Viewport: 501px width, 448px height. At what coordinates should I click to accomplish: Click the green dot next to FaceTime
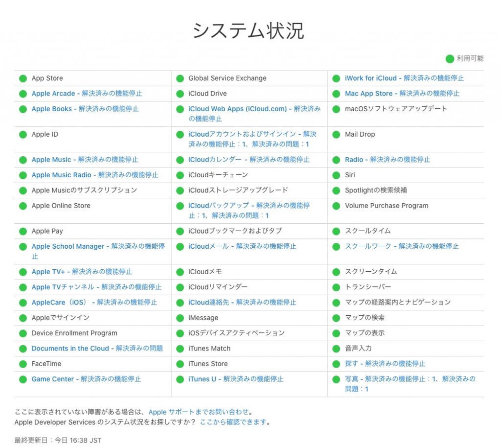[x=23, y=364]
